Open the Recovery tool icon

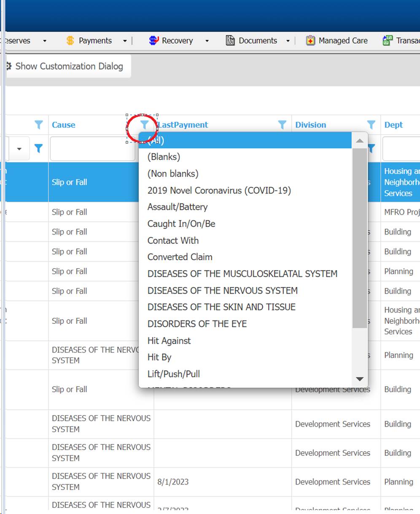[153, 40]
